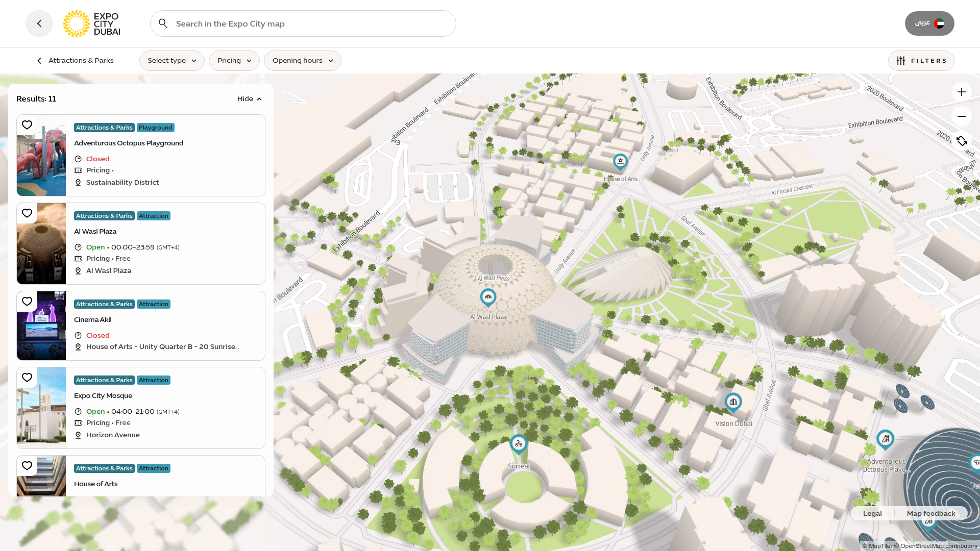Click the Results: 11 count label

click(x=36, y=99)
